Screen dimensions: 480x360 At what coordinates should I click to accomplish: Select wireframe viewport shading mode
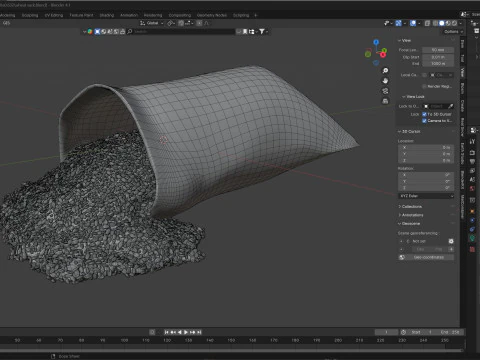click(x=435, y=23)
